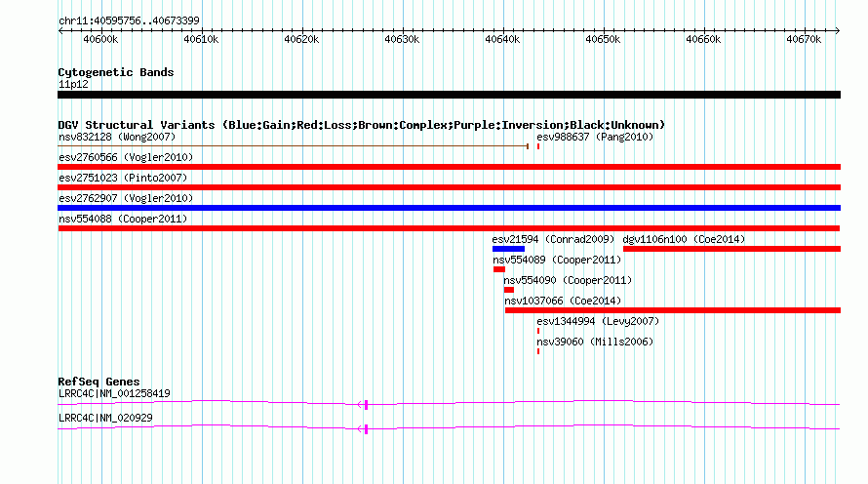This screenshot has width=868, height=484.
Task: Click the RefSeq Genes track title
Action: coord(99,382)
